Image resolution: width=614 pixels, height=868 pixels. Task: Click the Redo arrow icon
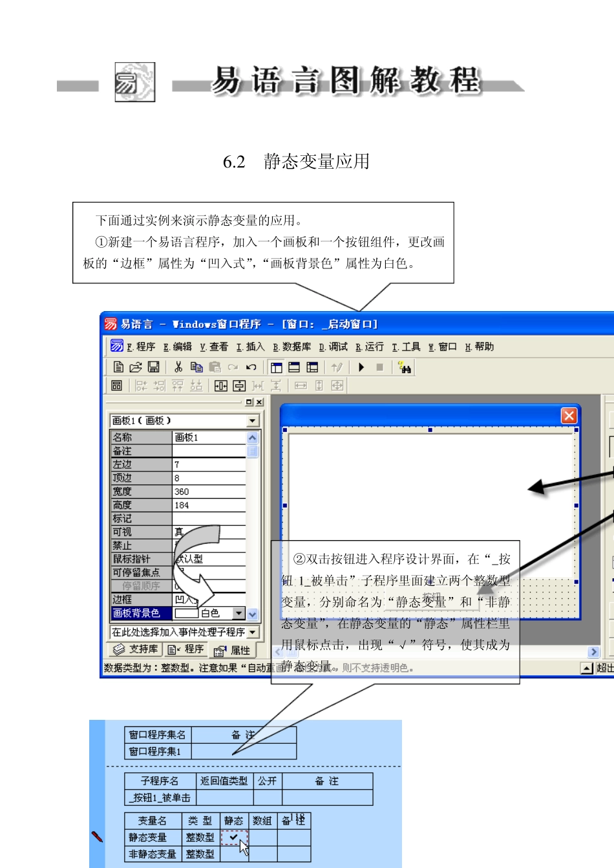pyautogui.click(x=233, y=367)
